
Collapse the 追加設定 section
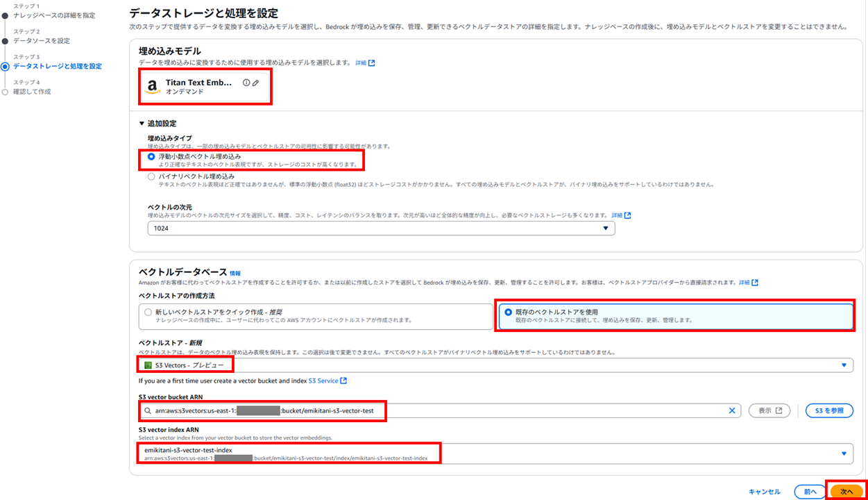tap(158, 124)
